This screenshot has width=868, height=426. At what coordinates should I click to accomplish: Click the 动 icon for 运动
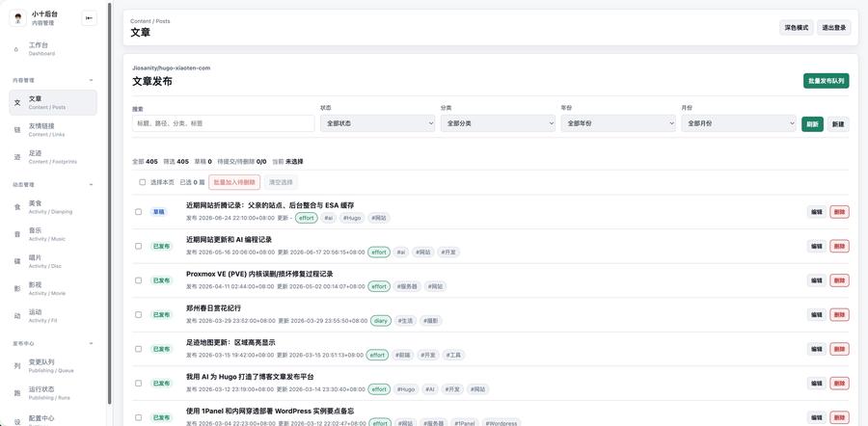click(16, 316)
